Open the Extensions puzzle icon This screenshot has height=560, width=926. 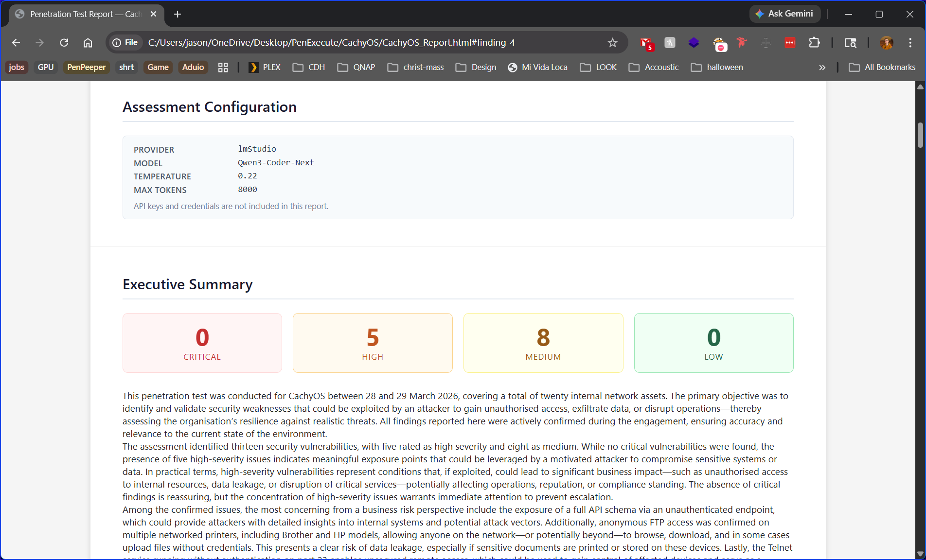point(814,43)
